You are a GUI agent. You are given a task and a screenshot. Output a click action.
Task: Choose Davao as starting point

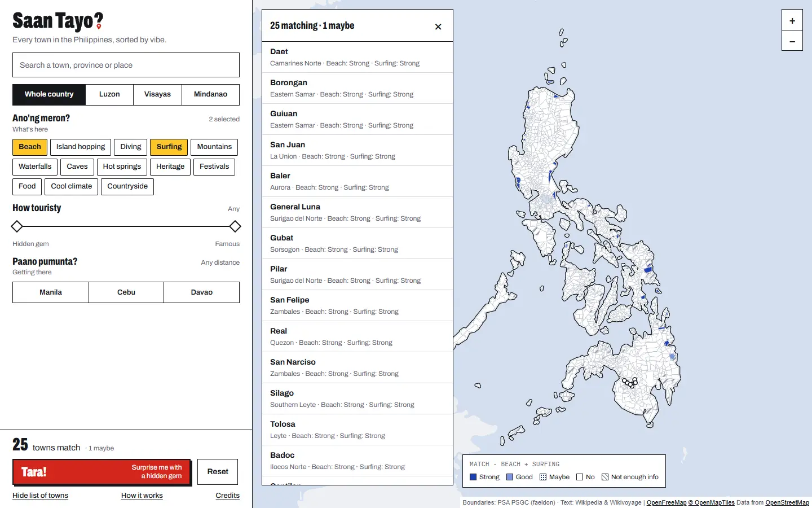click(202, 292)
